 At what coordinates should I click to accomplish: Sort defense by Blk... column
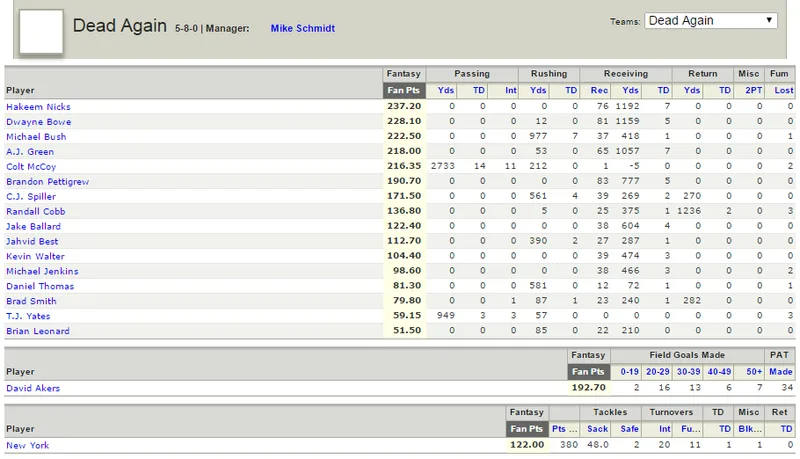pyautogui.click(x=750, y=429)
